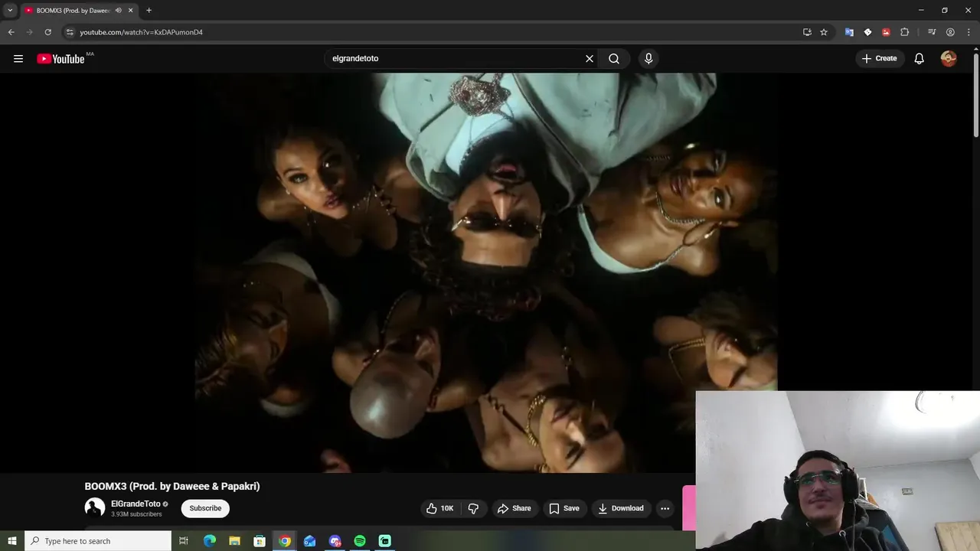Subscribe to ElGrandeToto

pos(205,508)
